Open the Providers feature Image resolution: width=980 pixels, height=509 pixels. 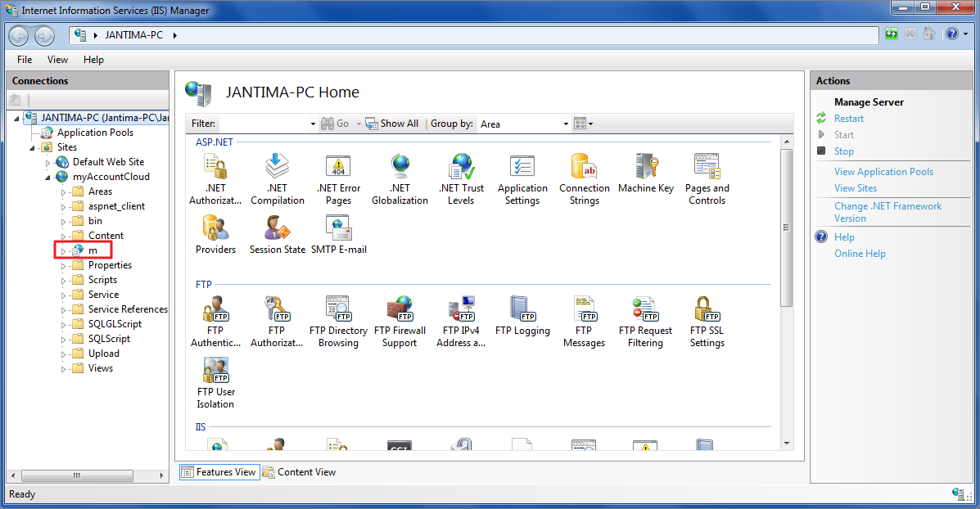[215, 235]
